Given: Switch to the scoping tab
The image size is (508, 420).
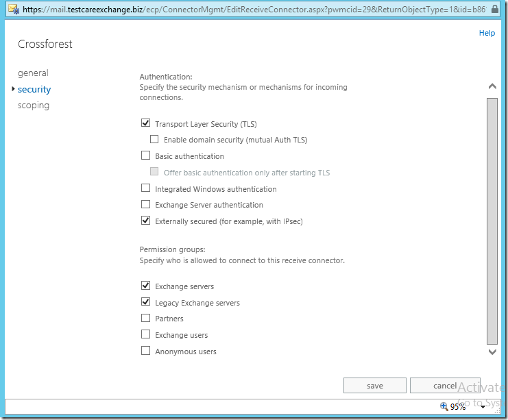Looking at the screenshot, I should (x=34, y=106).
